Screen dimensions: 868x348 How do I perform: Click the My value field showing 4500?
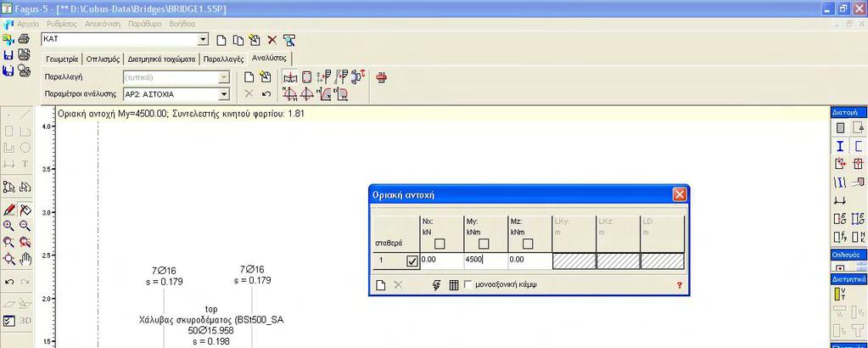tap(486, 261)
